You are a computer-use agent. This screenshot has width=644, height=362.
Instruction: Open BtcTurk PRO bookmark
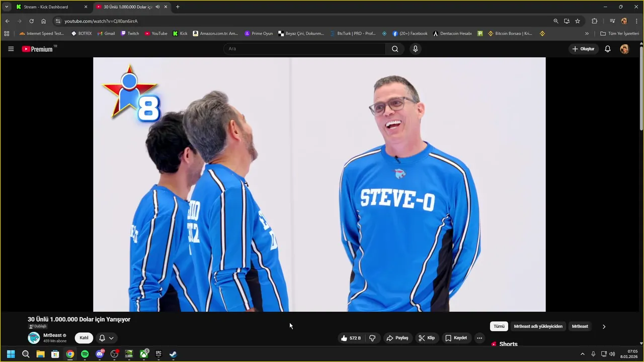[x=353, y=34]
